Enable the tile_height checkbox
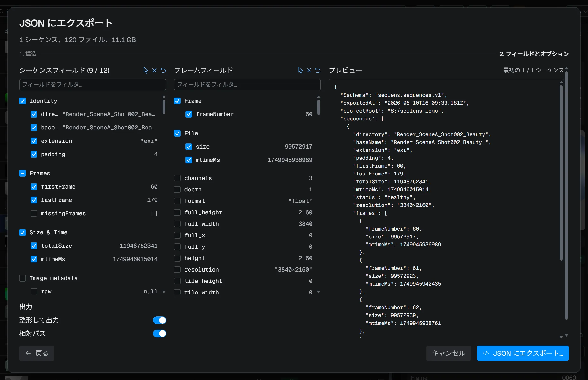This screenshot has width=588, height=380. click(x=177, y=281)
